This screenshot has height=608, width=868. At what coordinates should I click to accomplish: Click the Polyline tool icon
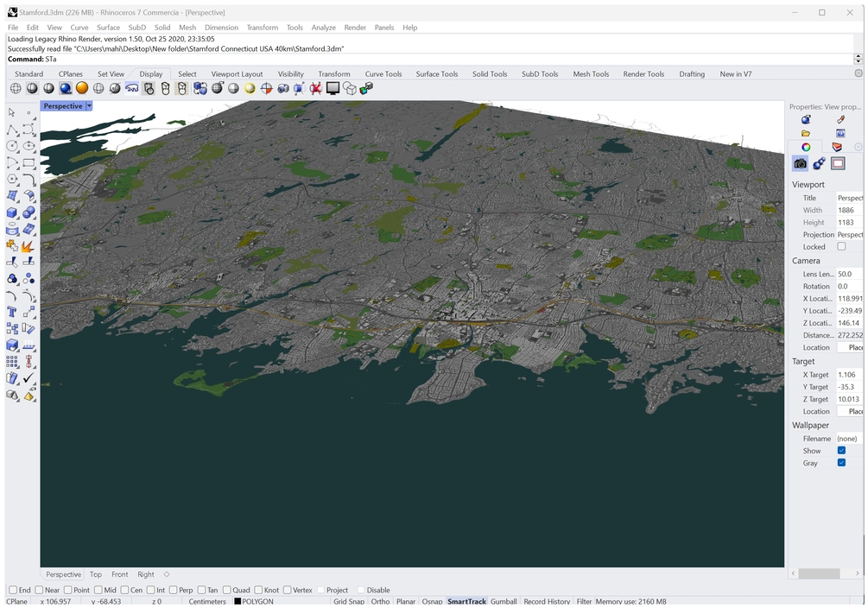(12, 130)
